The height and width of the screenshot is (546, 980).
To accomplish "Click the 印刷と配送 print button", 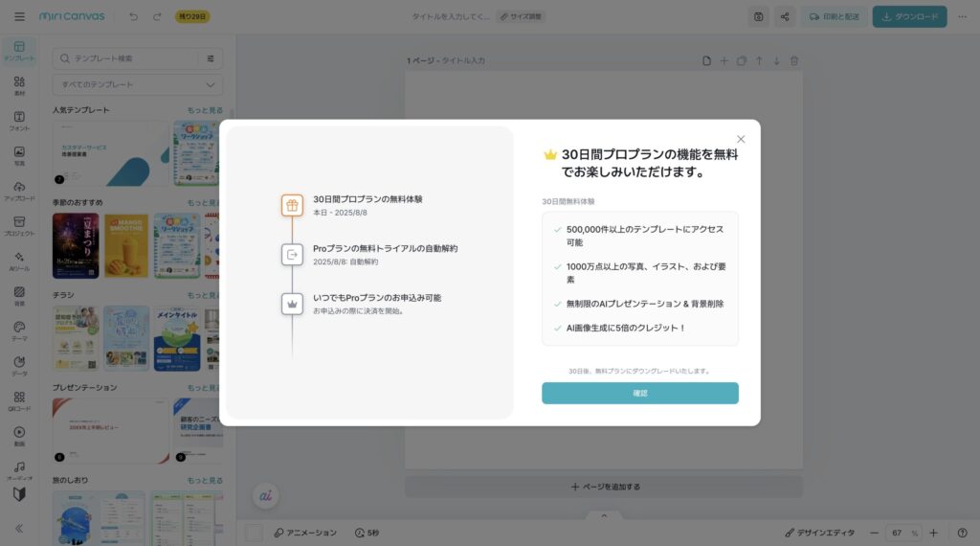I will point(835,17).
